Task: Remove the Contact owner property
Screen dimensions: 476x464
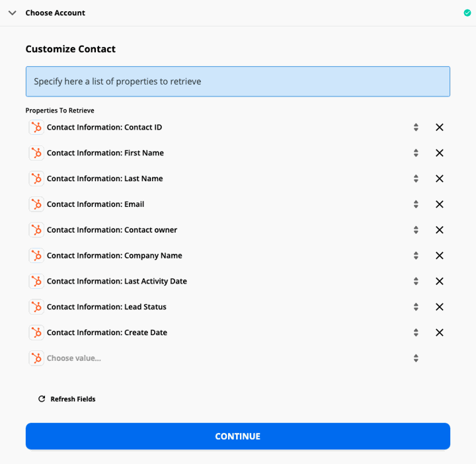Action: click(x=439, y=230)
